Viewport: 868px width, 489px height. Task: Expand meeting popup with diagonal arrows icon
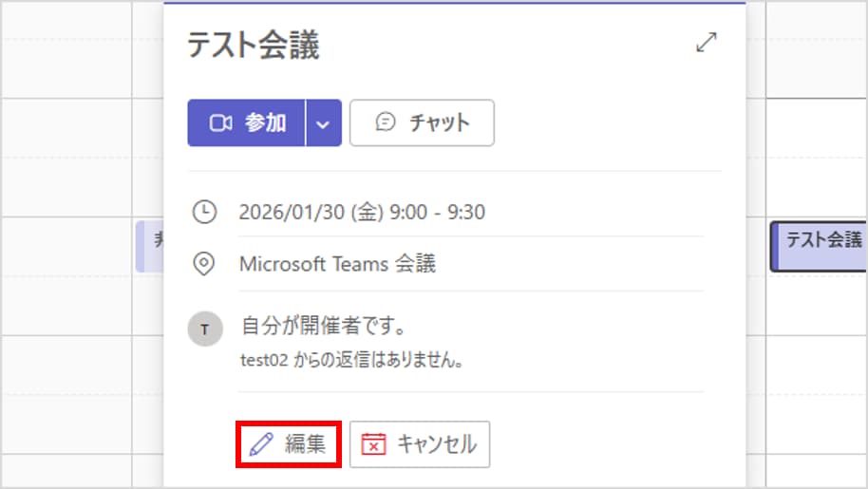click(706, 43)
